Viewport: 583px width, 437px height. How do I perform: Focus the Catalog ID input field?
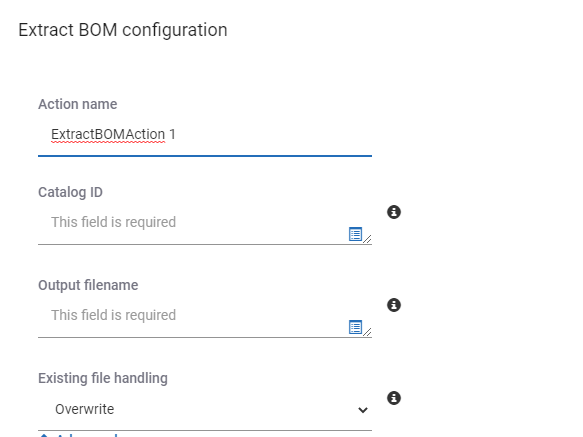(205, 225)
